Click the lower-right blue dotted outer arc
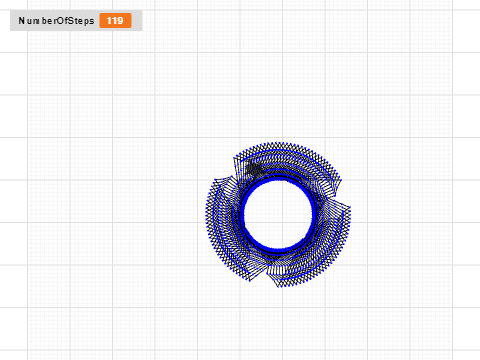Image resolution: width=480 pixels, height=360 pixels. 328,263
